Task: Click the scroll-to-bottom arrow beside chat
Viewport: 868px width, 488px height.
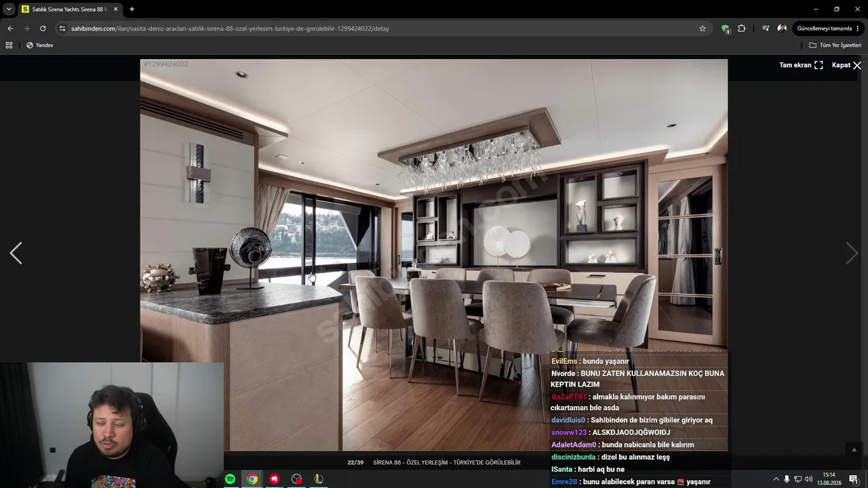Action: point(854,449)
